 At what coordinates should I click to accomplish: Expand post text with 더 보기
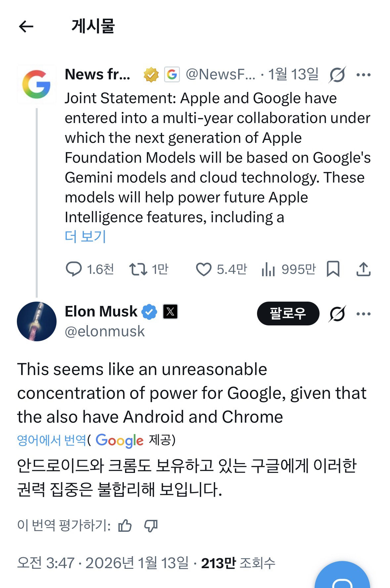85,236
